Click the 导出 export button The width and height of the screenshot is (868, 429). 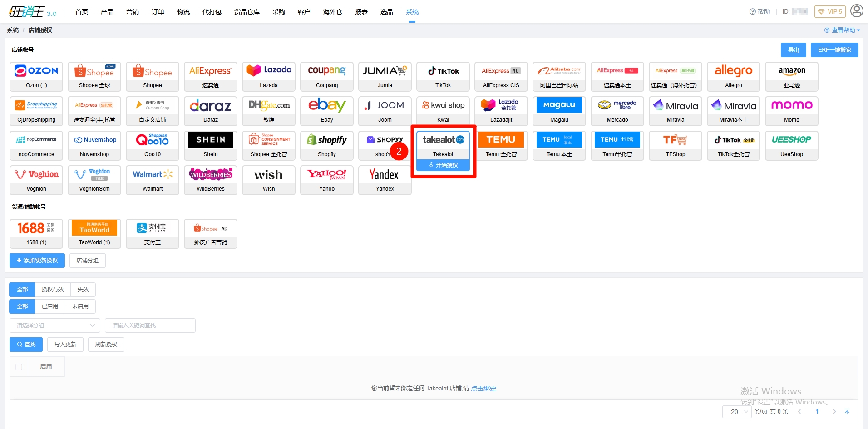click(794, 50)
